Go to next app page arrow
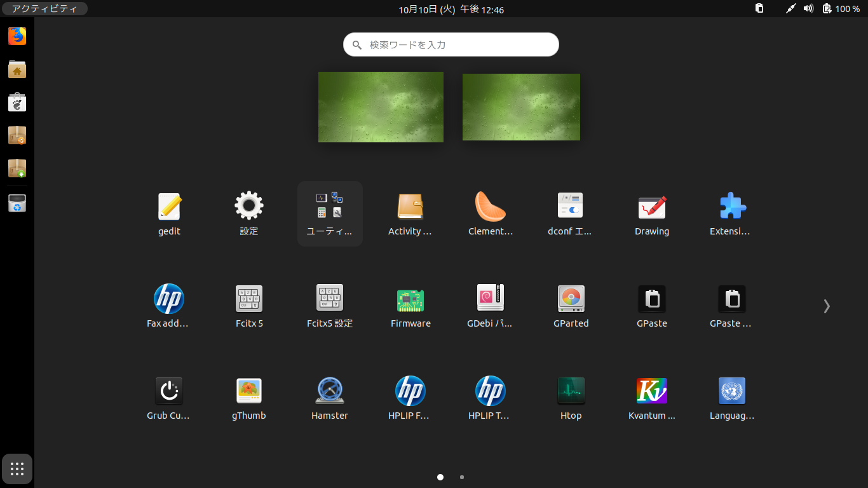The width and height of the screenshot is (868, 488). (x=827, y=306)
